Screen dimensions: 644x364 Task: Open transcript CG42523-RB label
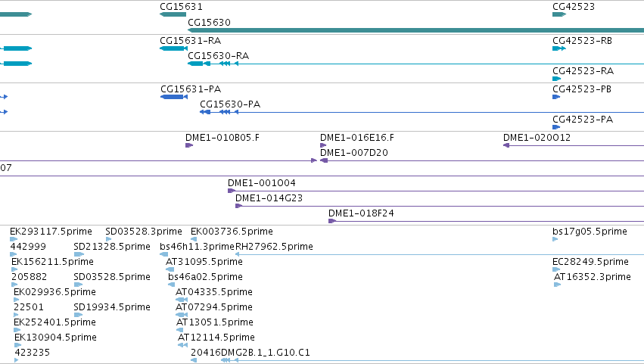click(583, 41)
